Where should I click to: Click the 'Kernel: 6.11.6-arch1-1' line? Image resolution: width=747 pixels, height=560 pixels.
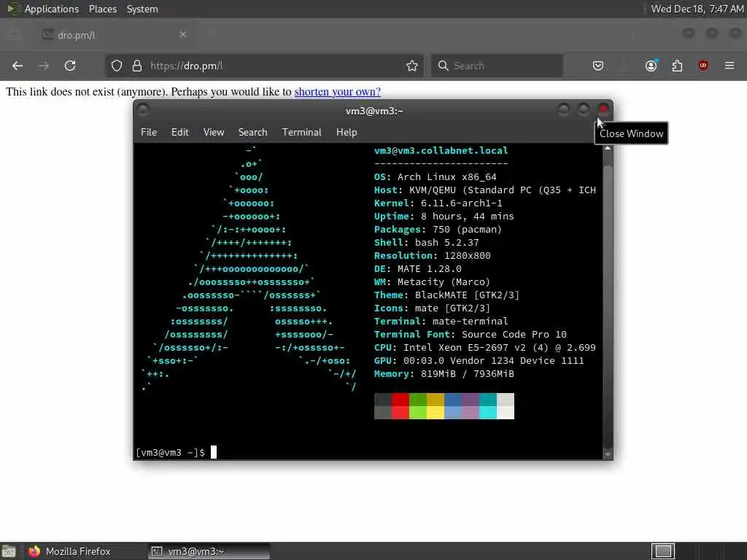tap(438, 203)
